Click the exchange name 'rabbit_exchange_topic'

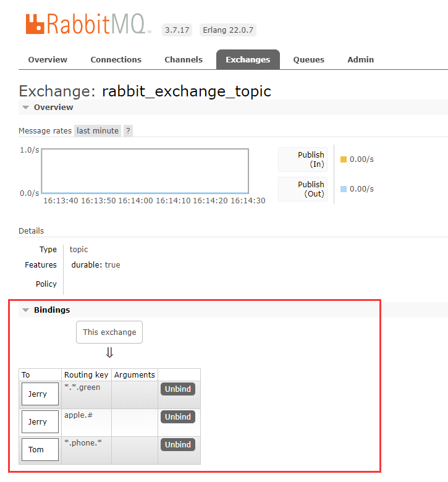[187, 91]
